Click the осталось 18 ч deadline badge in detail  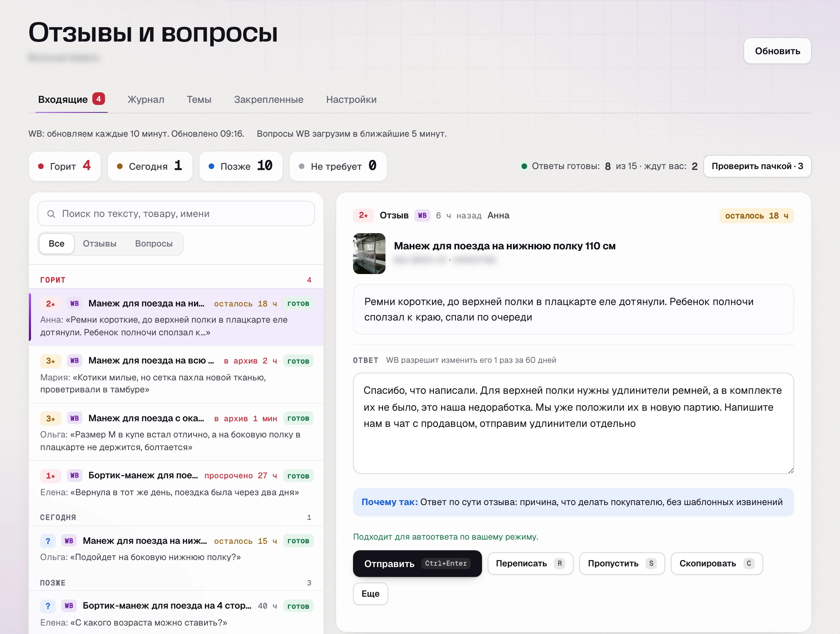tap(756, 216)
